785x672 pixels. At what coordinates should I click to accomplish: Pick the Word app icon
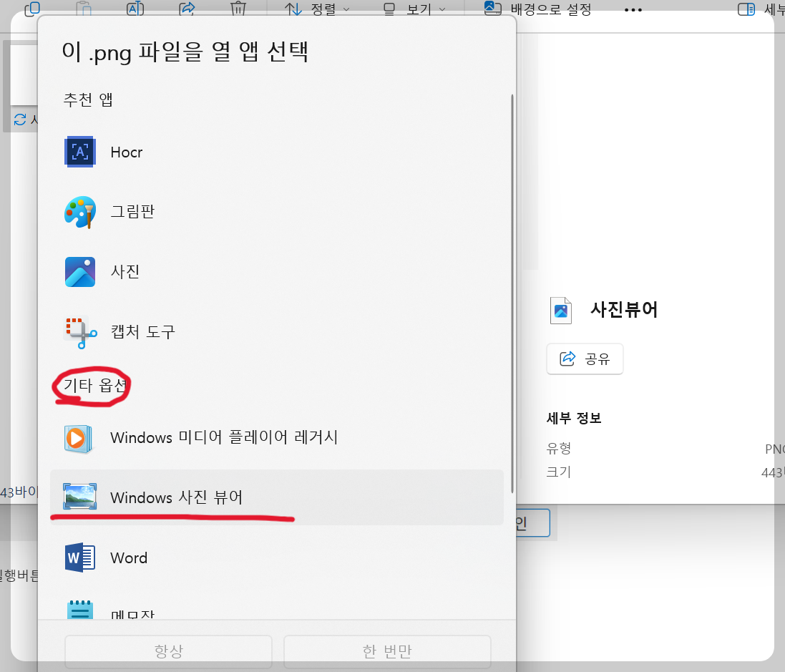[x=80, y=557]
